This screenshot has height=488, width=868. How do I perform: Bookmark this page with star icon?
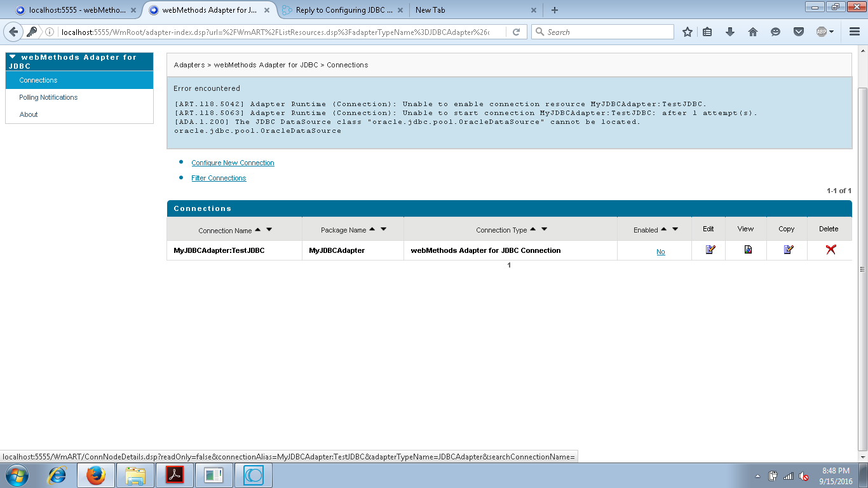click(x=687, y=32)
